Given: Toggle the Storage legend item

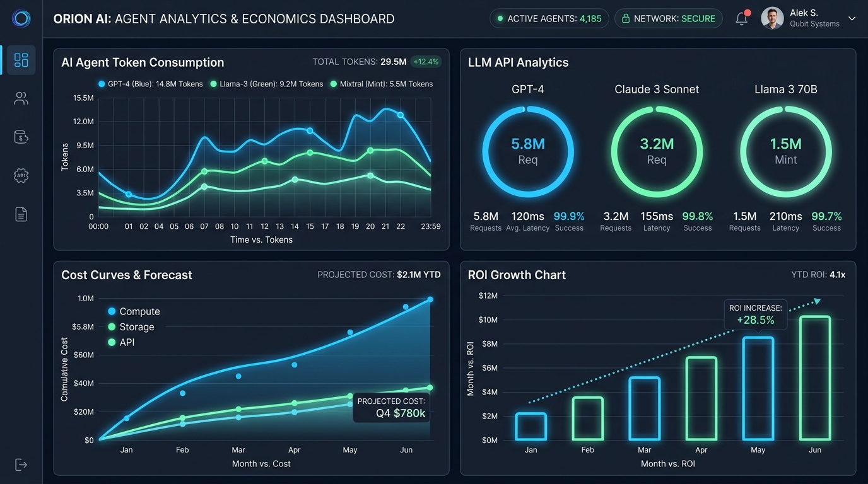Looking at the screenshot, I should (x=131, y=327).
